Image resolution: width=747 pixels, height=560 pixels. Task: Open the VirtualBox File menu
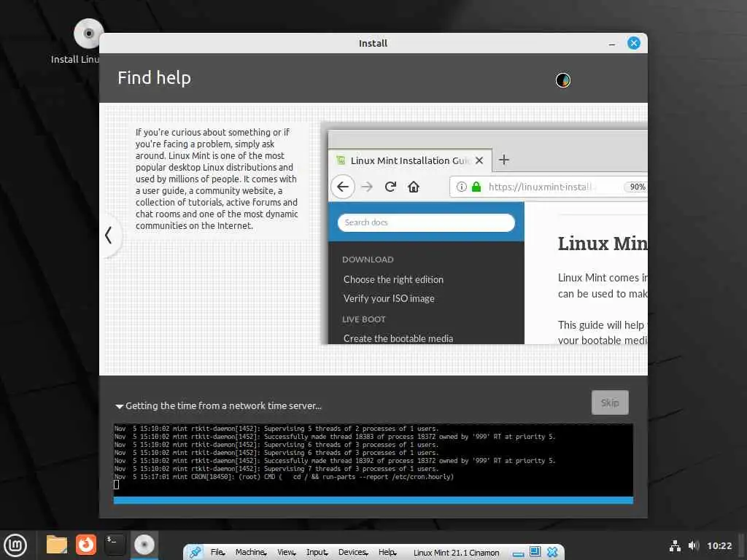click(x=217, y=553)
